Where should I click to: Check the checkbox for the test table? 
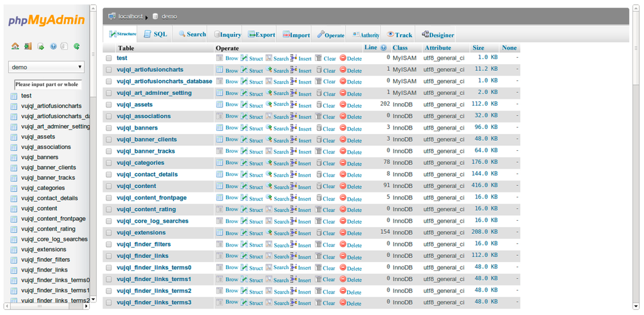click(109, 58)
